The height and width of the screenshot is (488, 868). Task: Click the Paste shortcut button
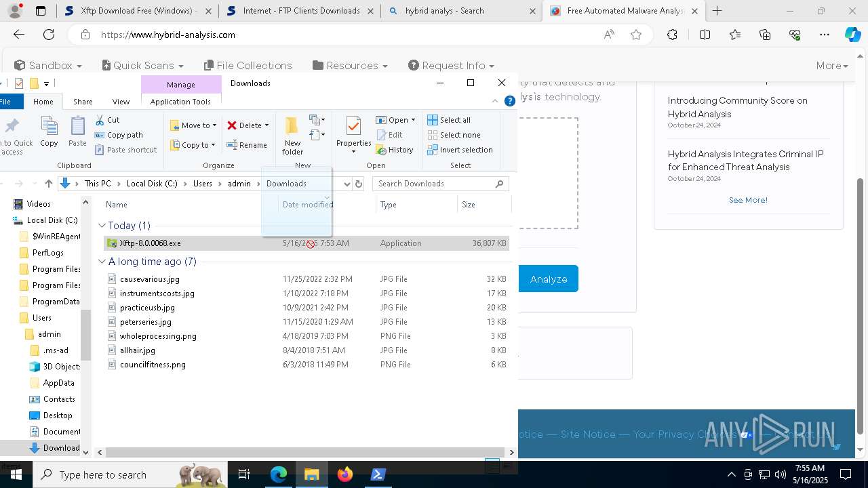point(125,150)
